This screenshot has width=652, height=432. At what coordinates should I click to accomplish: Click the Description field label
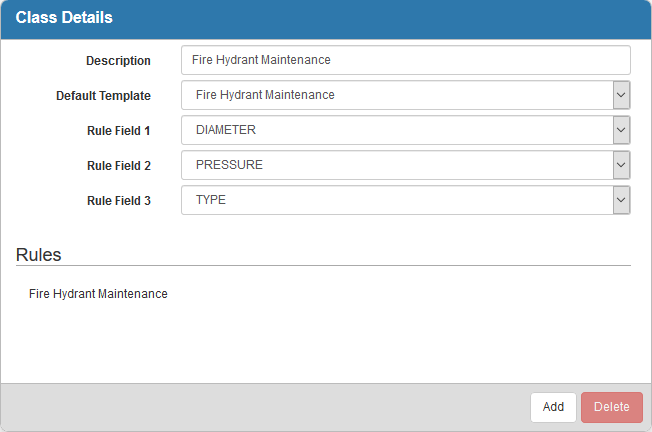click(x=118, y=61)
